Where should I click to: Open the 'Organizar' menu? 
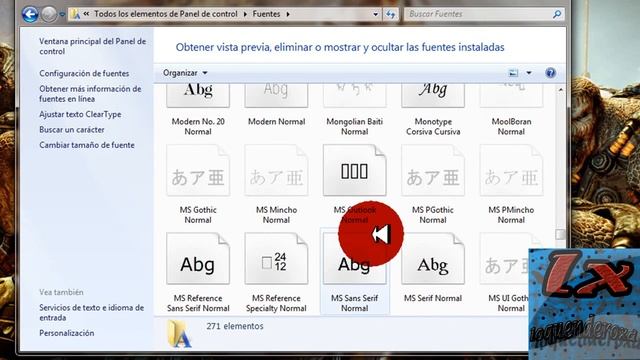point(185,73)
